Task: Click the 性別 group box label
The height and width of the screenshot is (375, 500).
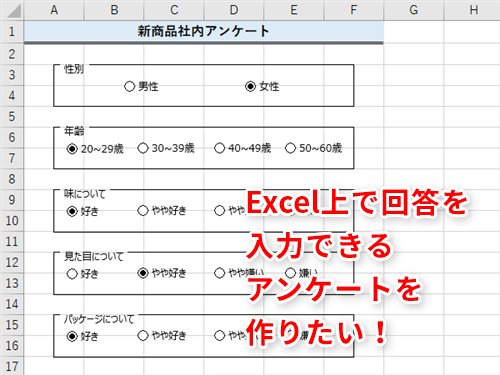Action: (x=74, y=69)
